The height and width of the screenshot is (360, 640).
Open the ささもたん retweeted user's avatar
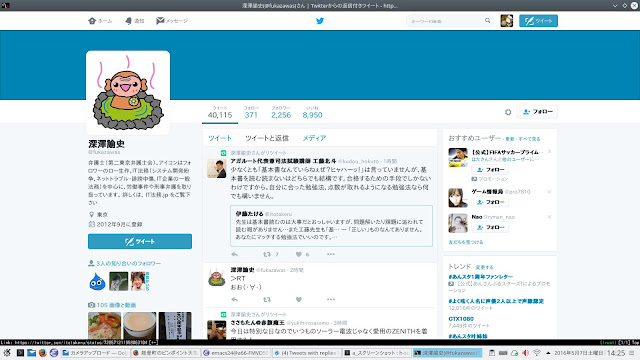[216, 330]
